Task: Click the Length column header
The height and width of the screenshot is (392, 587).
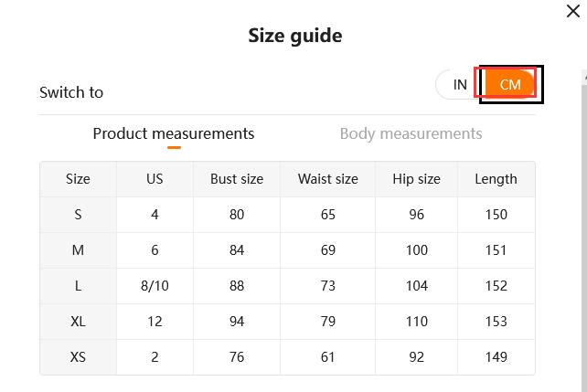Action: click(496, 179)
